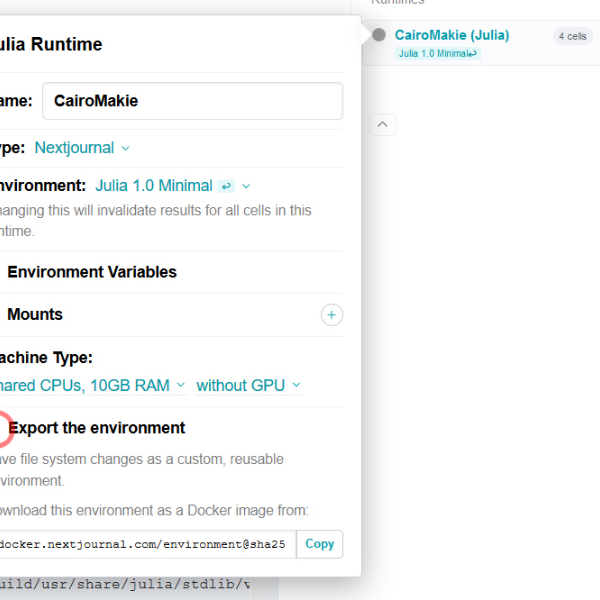600x600 pixels.
Task: Add a mount with the plus icon
Action: (332, 315)
